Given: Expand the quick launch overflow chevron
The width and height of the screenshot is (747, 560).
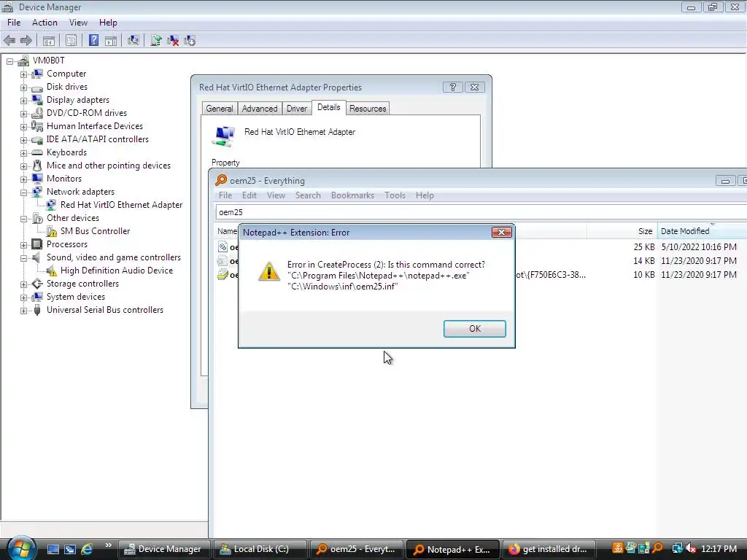Looking at the screenshot, I should click(x=108, y=545).
